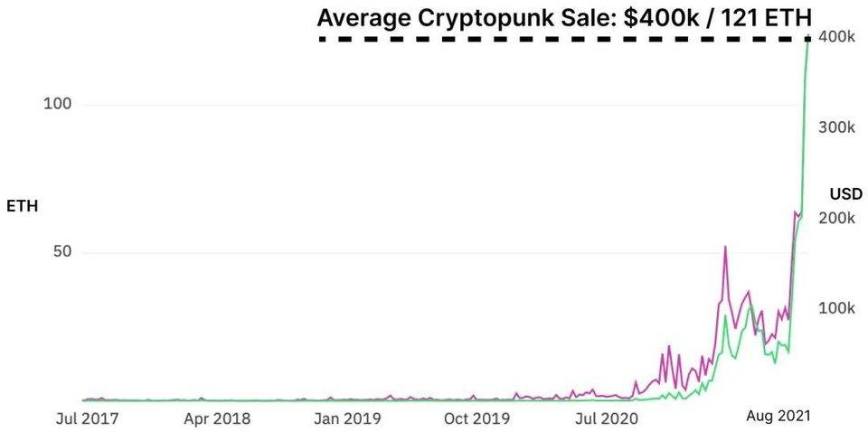
Task: Select the 100k USD axis label
Action: [x=837, y=308]
